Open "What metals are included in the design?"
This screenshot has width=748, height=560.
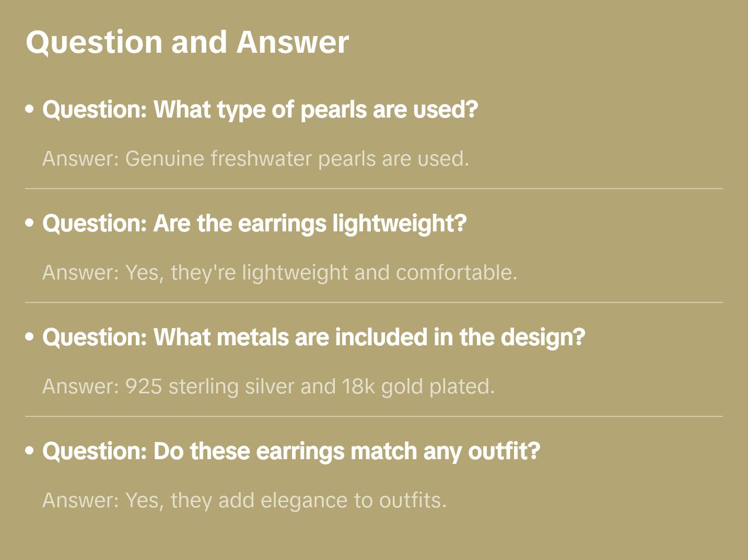pos(313,337)
